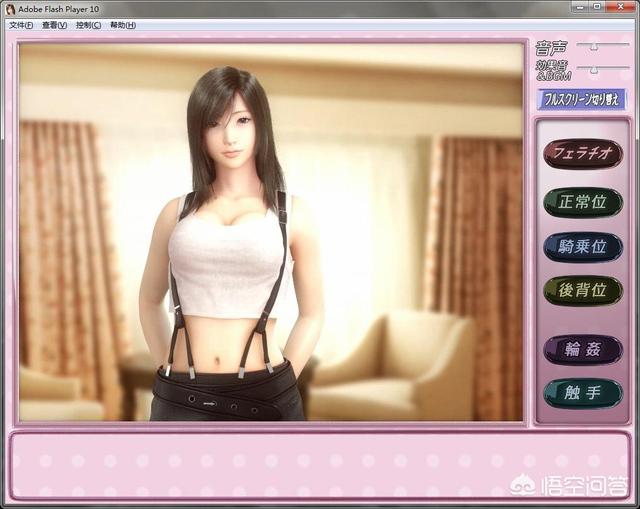Click the 効果音&BGM volume slider handle
The height and width of the screenshot is (509, 640).
click(594, 70)
